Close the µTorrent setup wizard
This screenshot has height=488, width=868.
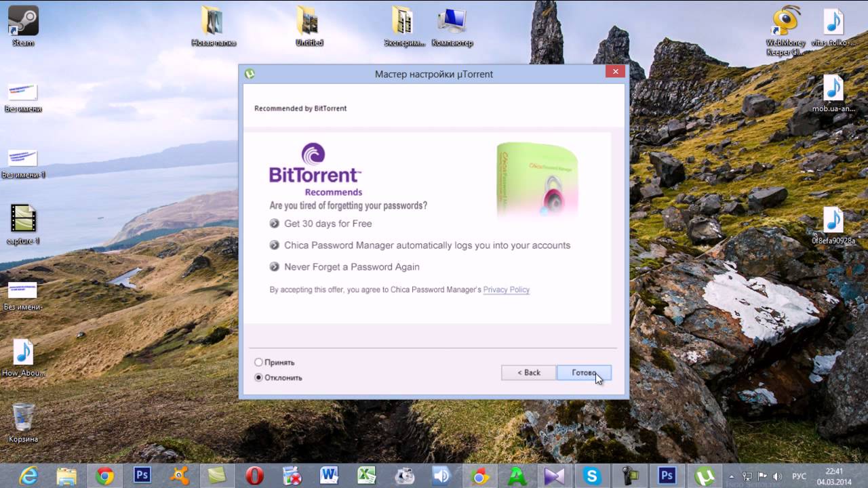pos(615,72)
